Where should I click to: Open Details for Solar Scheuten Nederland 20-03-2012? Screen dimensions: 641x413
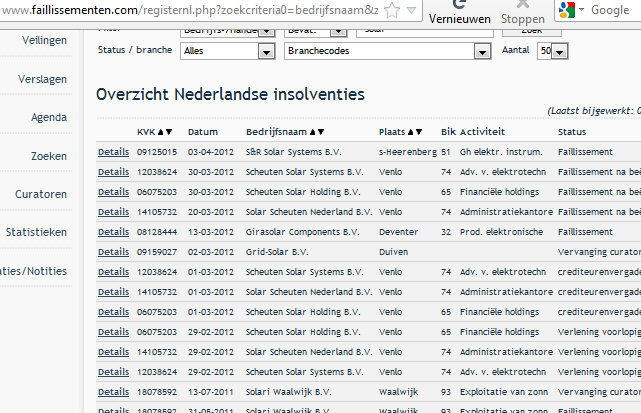click(113, 212)
